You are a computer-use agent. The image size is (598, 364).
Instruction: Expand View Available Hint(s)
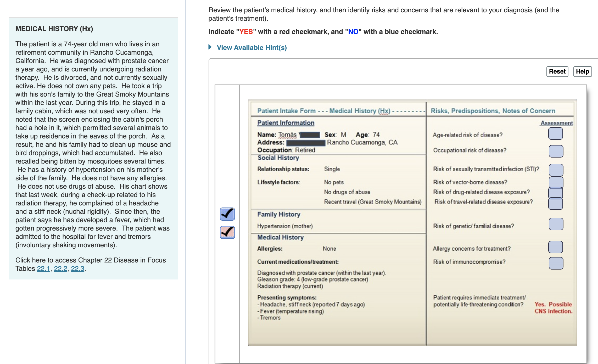[x=252, y=48]
